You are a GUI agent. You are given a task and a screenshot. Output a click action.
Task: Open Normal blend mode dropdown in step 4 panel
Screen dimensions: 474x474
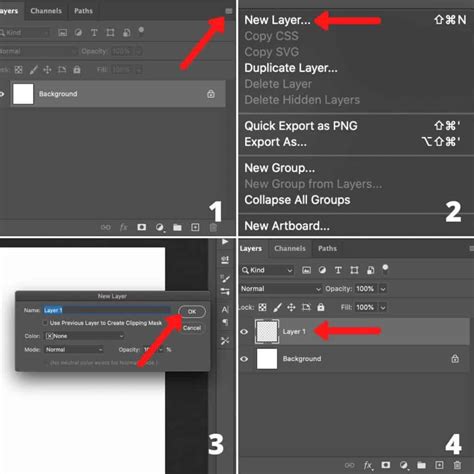point(281,289)
